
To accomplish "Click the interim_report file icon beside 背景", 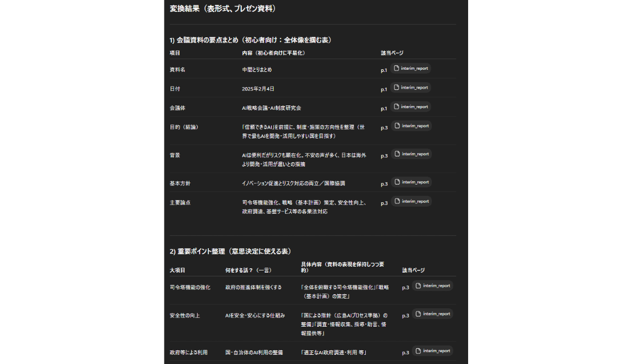I will [399, 154].
